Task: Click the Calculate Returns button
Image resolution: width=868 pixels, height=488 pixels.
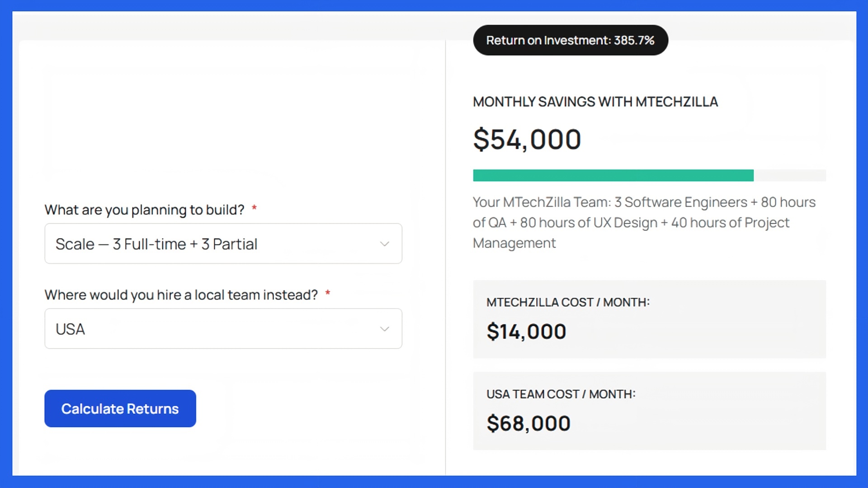Action: [120, 408]
